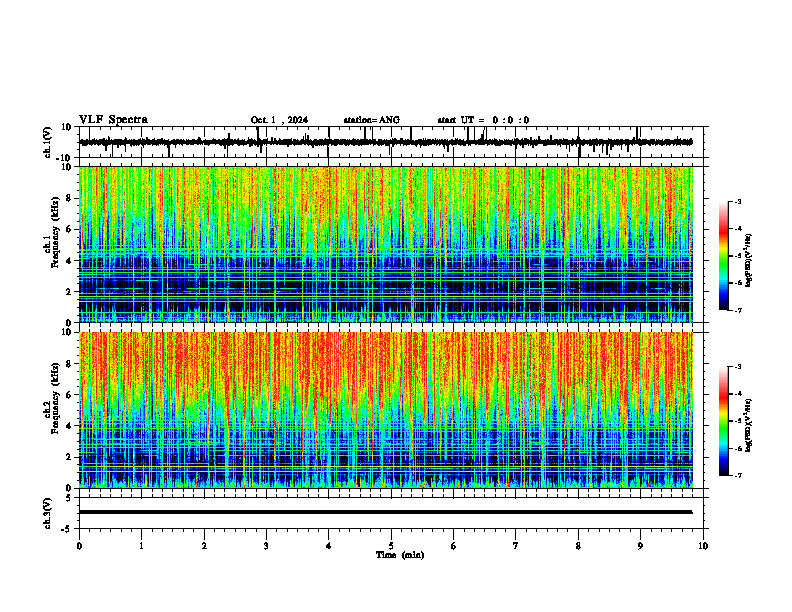
Task: Click the ch.1 spectrogram plot area
Action: tap(386, 244)
